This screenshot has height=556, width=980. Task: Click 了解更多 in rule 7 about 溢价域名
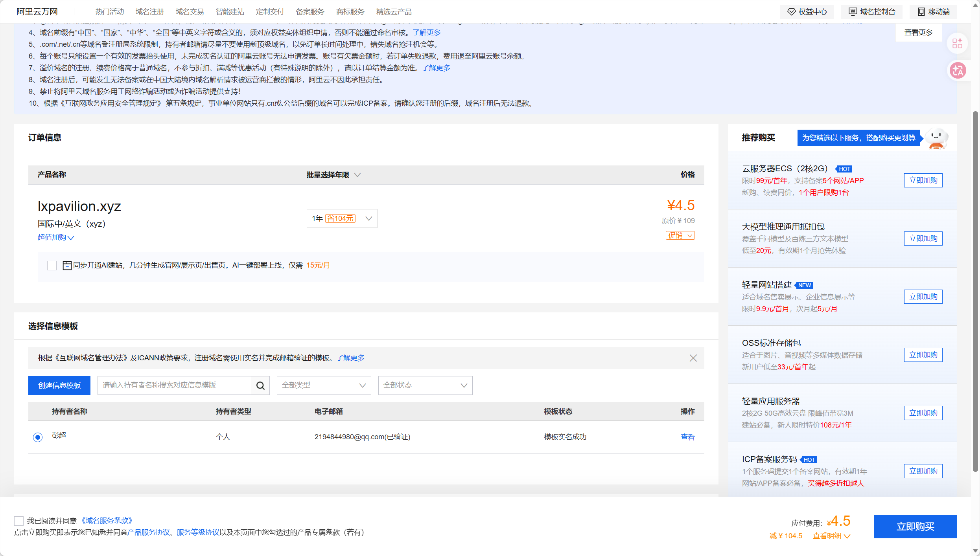(x=436, y=68)
